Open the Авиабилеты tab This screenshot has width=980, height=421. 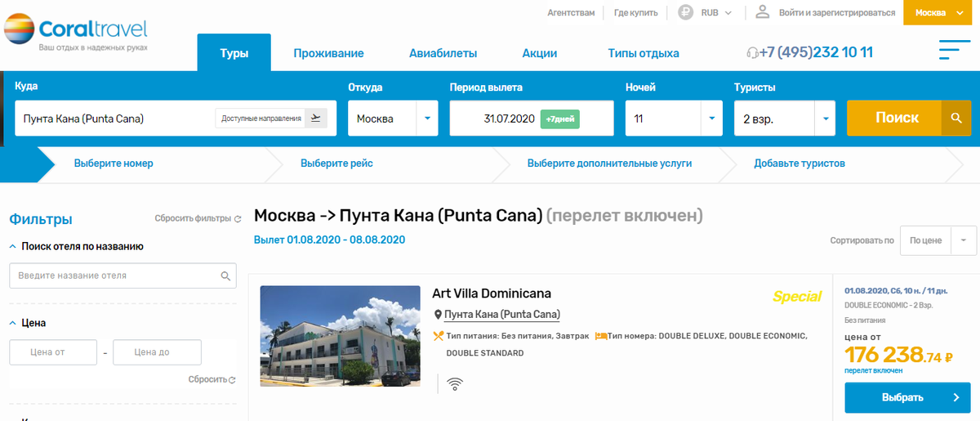443,53
